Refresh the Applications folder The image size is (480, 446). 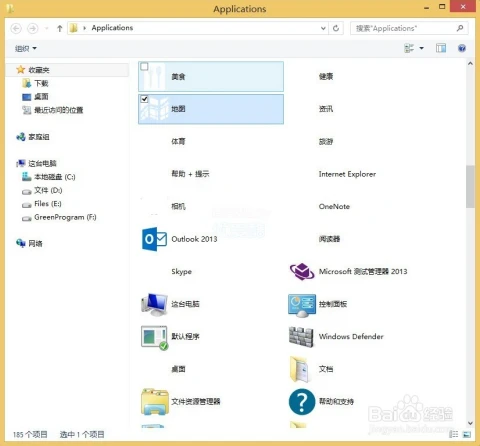point(336,28)
